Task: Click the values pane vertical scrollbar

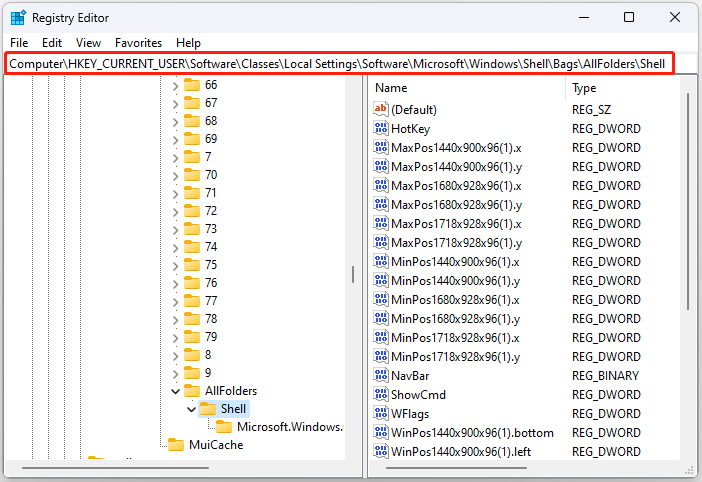Action: 688,201
